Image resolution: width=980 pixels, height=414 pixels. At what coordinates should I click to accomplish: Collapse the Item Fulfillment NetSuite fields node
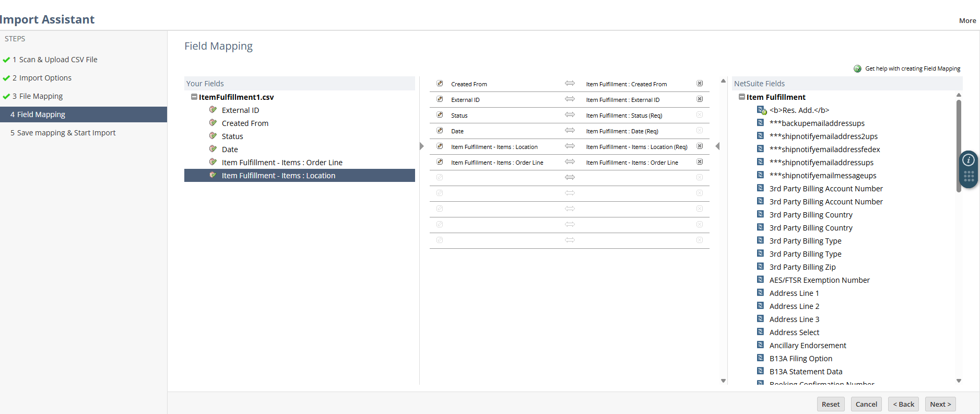[x=742, y=97]
